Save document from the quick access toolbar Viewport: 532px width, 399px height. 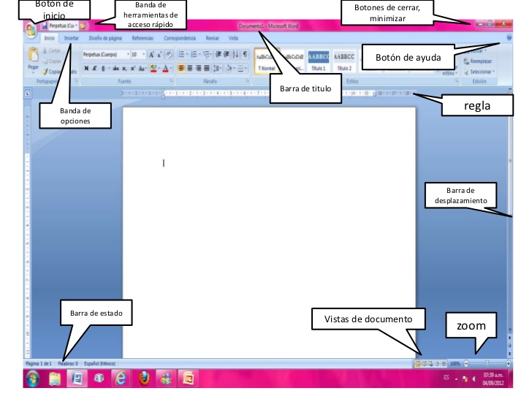click(x=45, y=26)
